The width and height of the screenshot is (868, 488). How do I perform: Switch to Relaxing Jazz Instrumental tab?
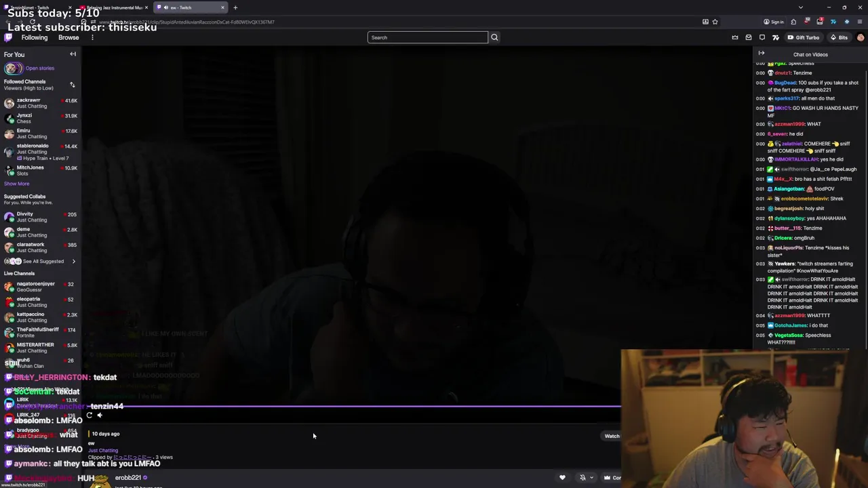tap(113, 7)
